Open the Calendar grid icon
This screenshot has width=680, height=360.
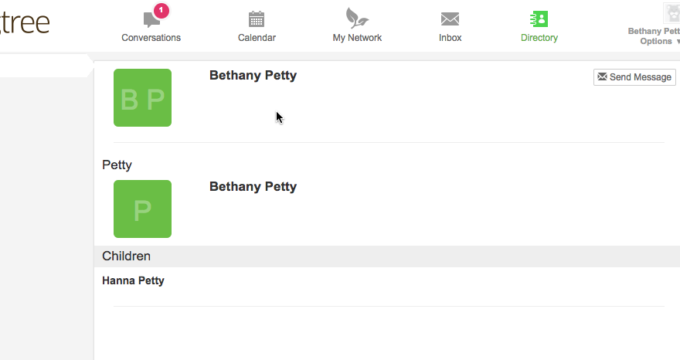256,20
